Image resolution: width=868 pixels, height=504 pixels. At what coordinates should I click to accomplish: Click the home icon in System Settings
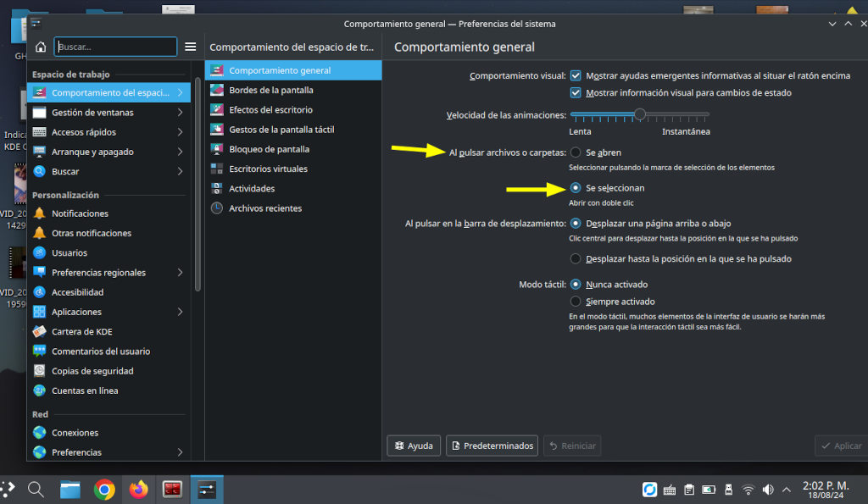click(41, 47)
